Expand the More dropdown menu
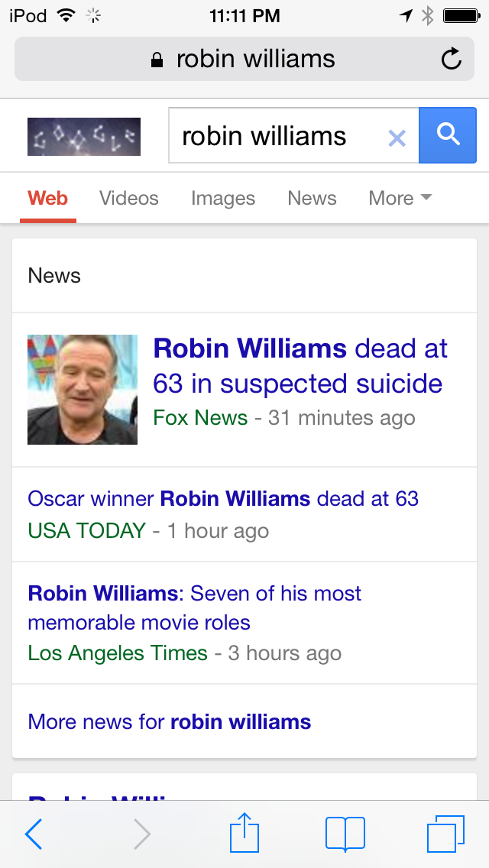The width and height of the screenshot is (489, 868). [400, 198]
